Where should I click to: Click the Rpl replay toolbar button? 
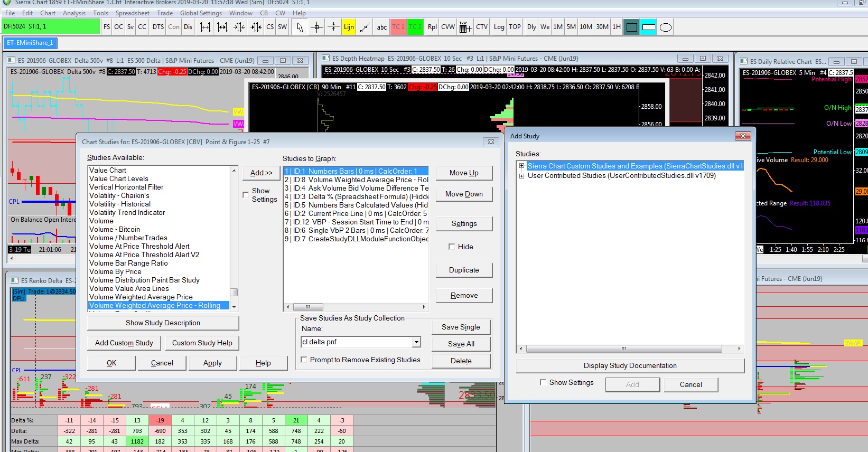coord(432,27)
